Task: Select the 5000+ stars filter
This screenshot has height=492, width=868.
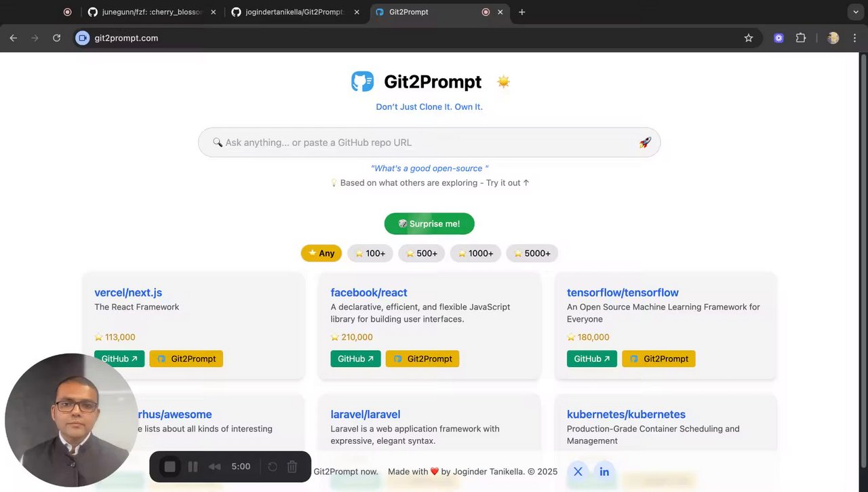Action: [532, 253]
